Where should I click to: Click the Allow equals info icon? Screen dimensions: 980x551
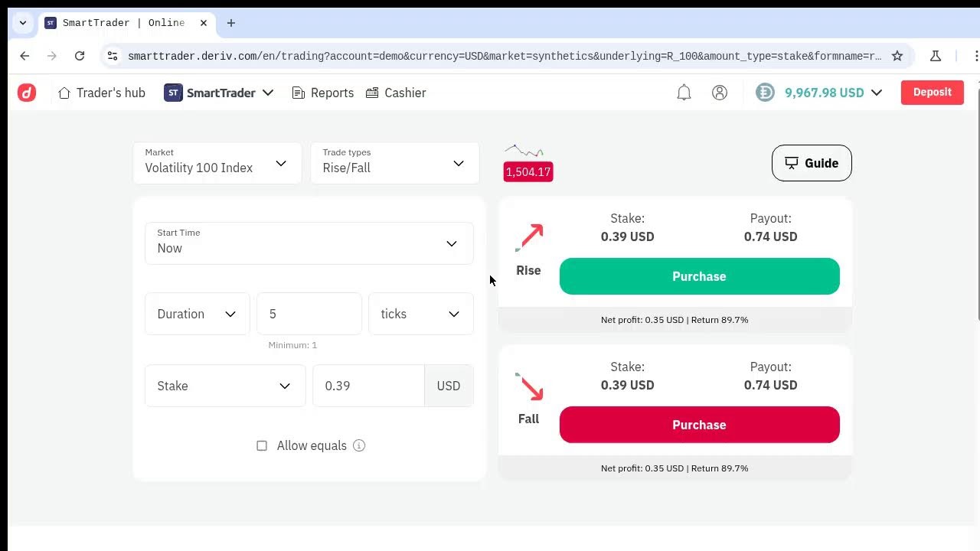click(x=359, y=445)
